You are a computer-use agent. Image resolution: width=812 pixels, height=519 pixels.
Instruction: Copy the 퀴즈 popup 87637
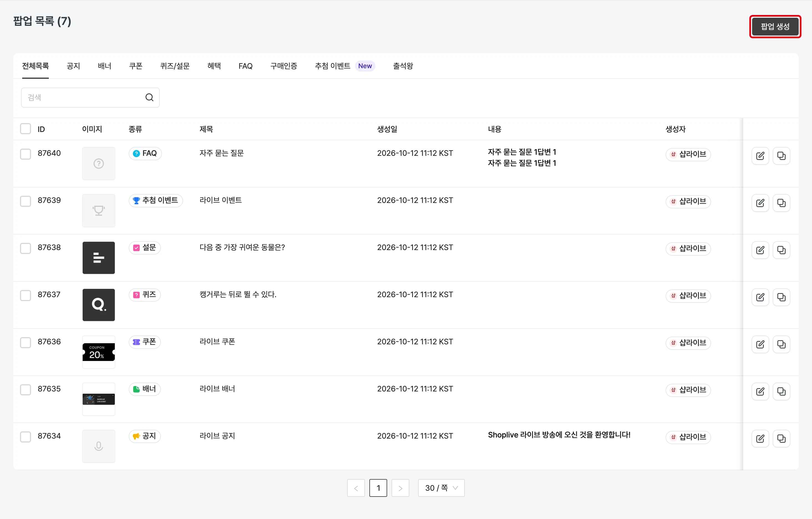pos(781,297)
